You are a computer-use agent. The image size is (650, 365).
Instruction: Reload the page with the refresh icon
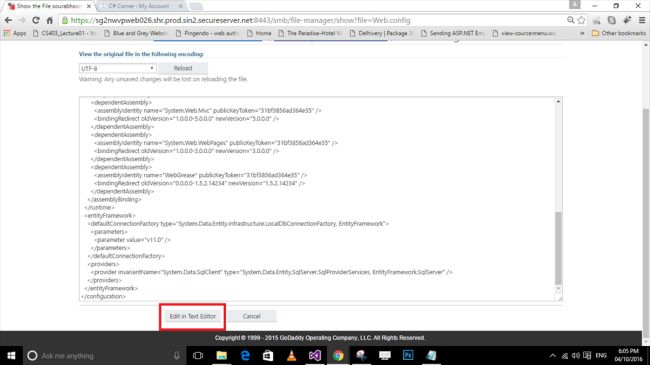(36, 20)
